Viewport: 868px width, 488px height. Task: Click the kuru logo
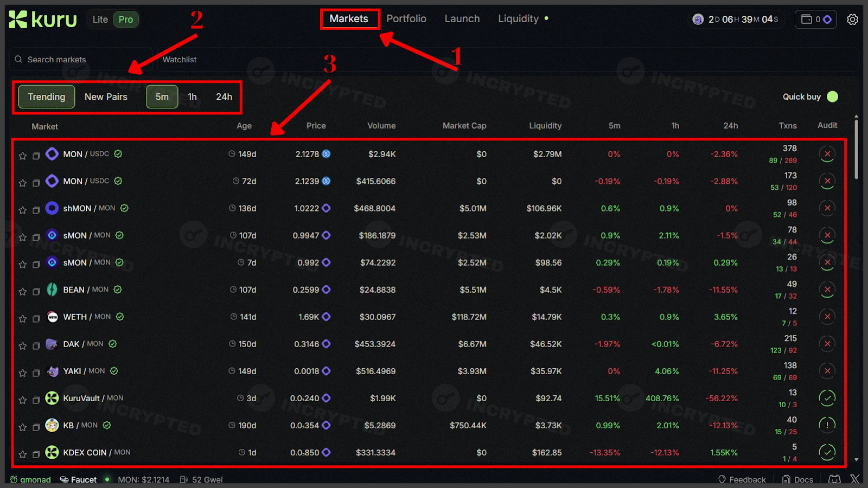43,20
